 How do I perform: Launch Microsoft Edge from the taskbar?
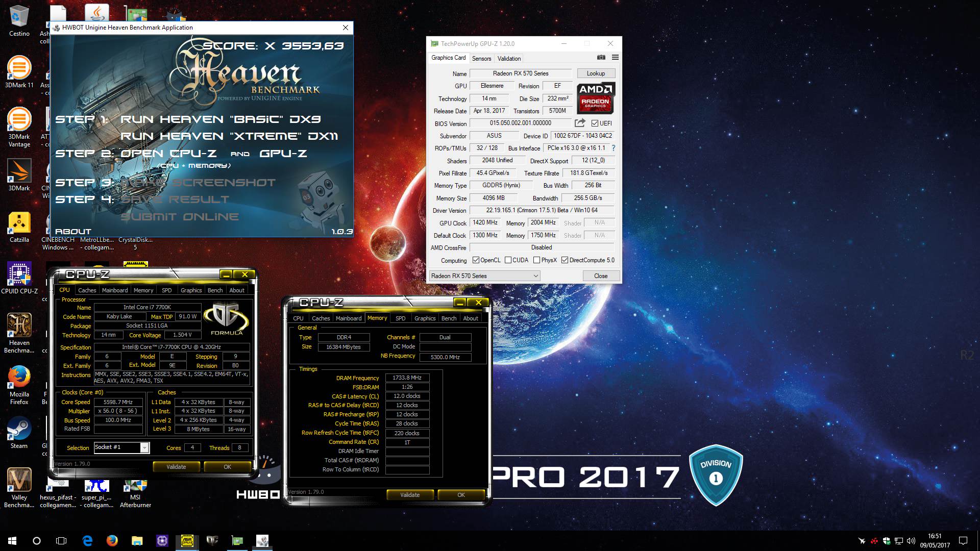pyautogui.click(x=87, y=541)
